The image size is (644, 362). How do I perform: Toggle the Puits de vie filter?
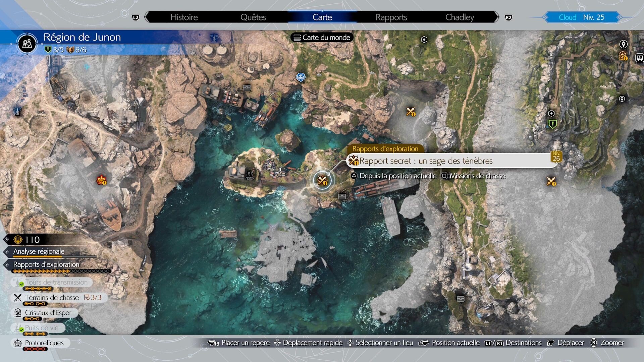click(x=41, y=327)
